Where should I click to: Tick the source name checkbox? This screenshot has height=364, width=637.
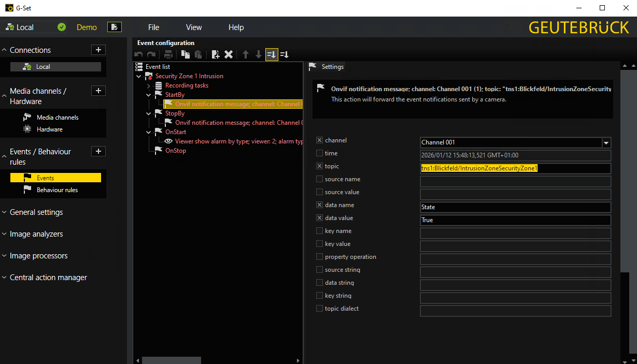coord(319,179)
